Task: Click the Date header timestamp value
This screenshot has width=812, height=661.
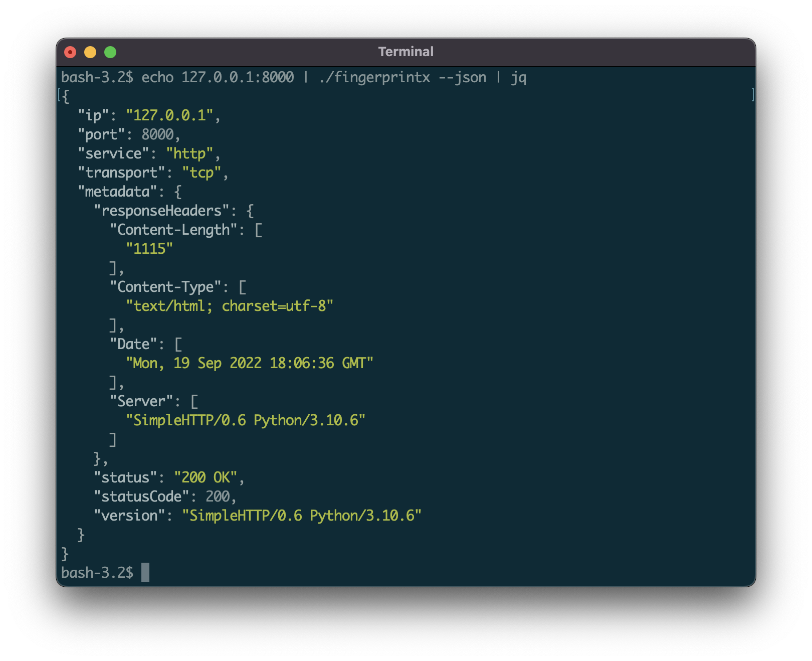Action: click(x=250, y=363)
